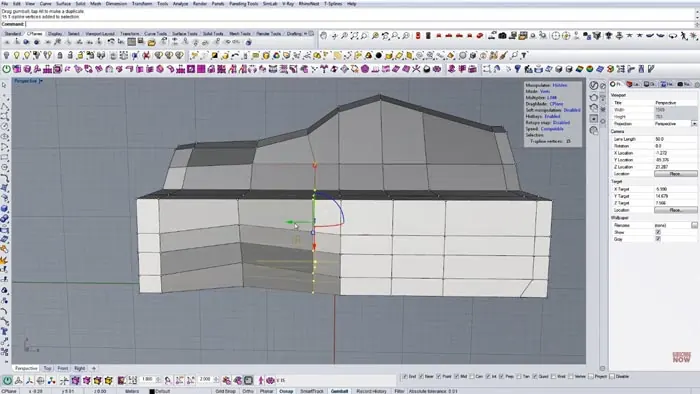Open the Surface menu
Screen dimensions: 700x394
tap(63, 4)
